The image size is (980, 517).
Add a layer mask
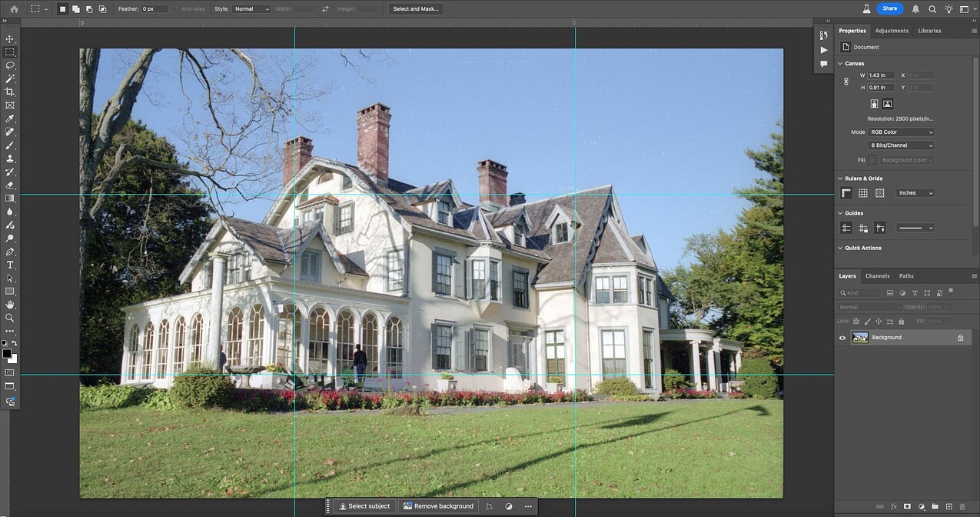click(908, 506)
